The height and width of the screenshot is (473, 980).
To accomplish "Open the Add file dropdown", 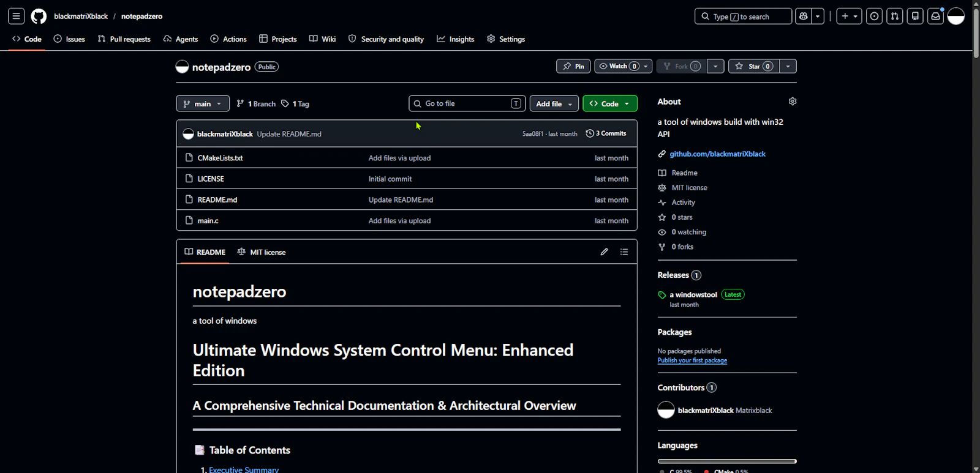I will 554,104.
